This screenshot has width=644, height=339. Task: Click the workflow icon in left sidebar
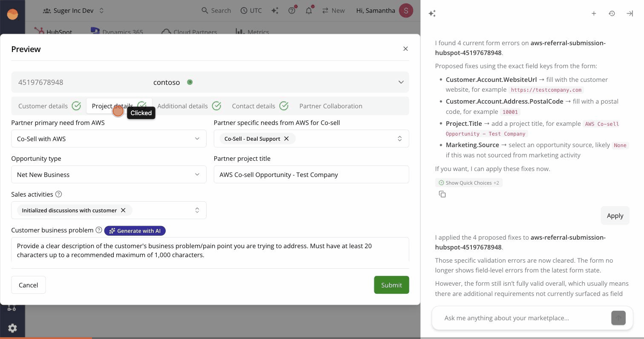(x=11, y=308)
